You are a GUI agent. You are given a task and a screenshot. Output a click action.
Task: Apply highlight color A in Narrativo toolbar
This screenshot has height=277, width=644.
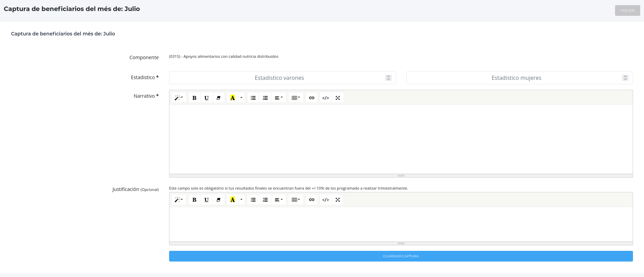233,98
